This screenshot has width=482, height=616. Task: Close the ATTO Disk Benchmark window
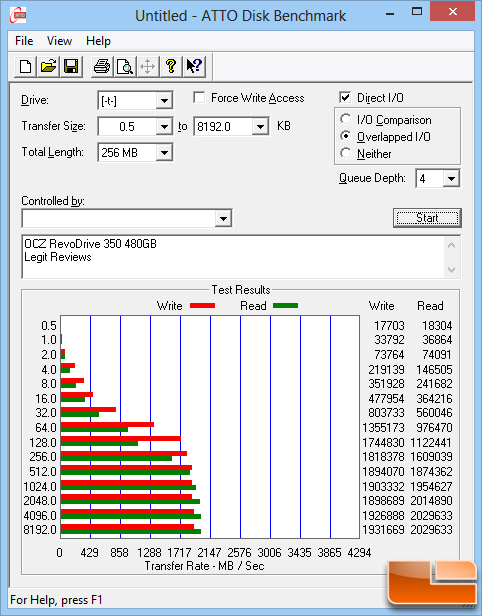[x=453, y=11]
